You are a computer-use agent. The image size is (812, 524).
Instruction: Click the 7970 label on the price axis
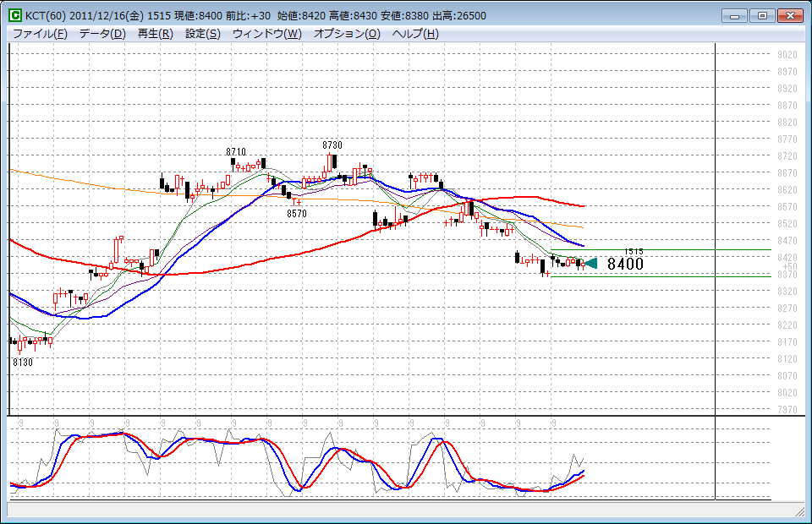coord(787,410)
